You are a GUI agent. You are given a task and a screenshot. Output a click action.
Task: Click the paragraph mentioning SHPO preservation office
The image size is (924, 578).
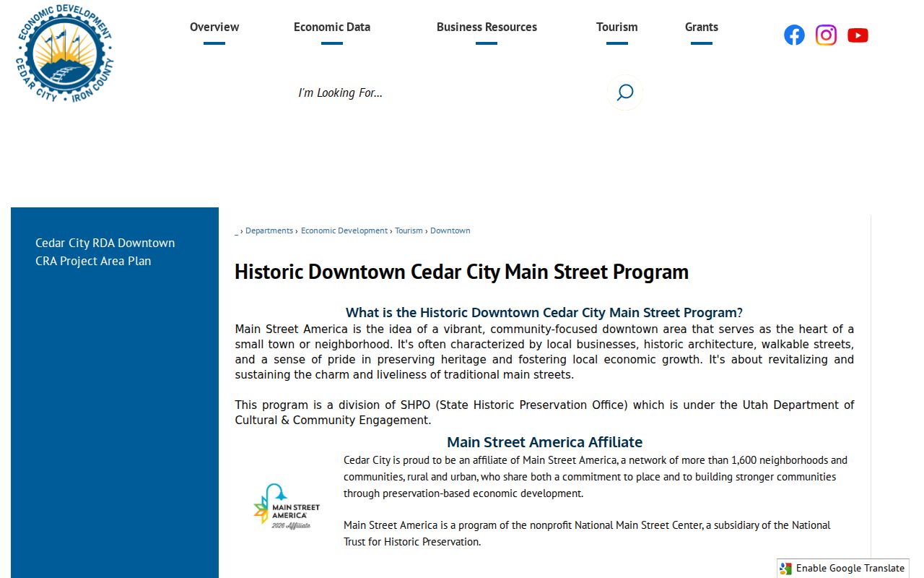(544, 413)
